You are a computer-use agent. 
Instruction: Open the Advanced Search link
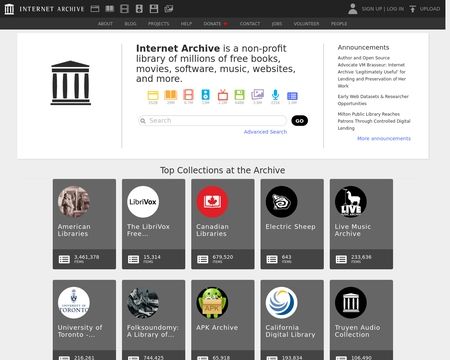(265, 132)
